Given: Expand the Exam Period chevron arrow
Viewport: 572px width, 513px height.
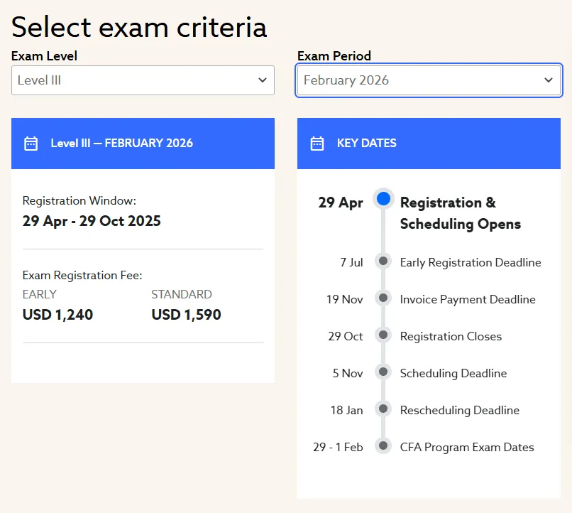Looking at the screenshot, I should pos(548,80).
